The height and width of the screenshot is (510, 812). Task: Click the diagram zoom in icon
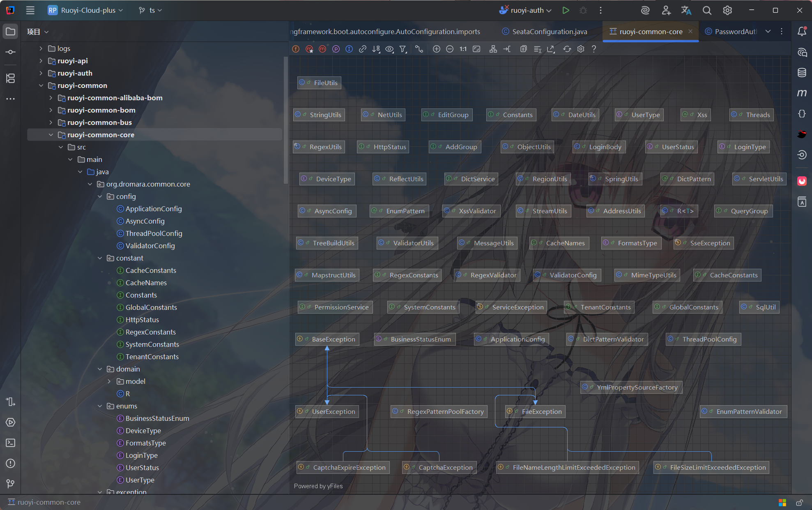(437, 49)
